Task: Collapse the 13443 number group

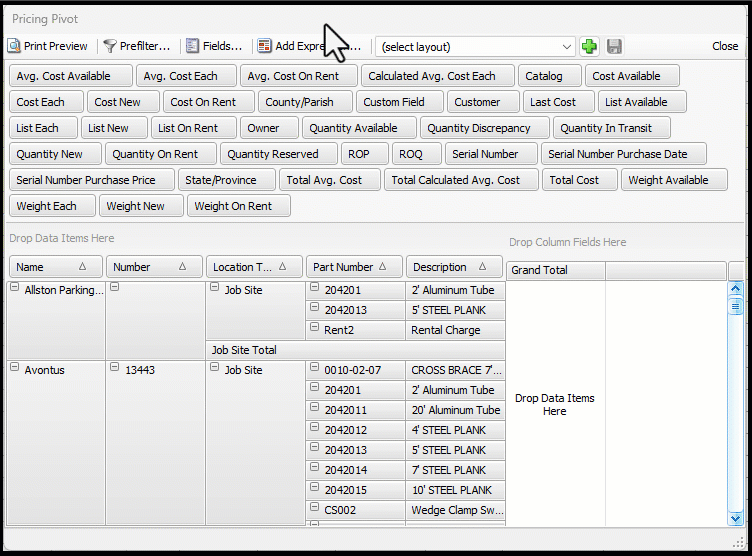Action: pos(115,369)
